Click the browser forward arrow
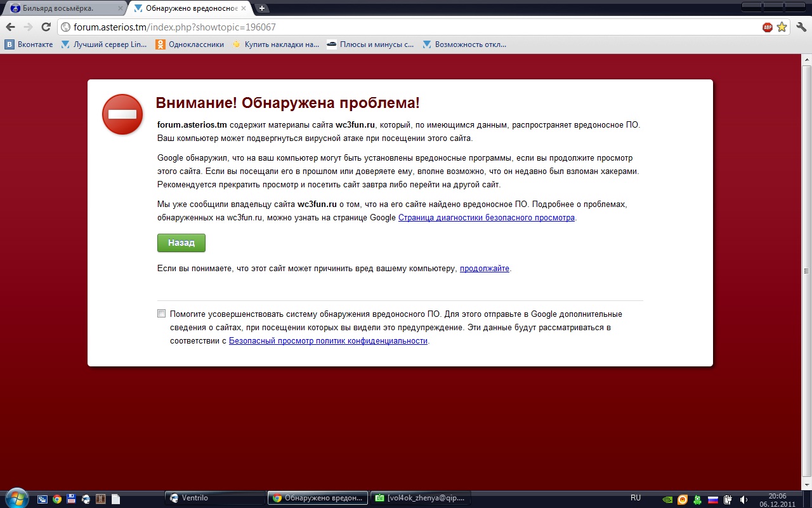This screenshot has height=508, width=812. coord(28,27)
